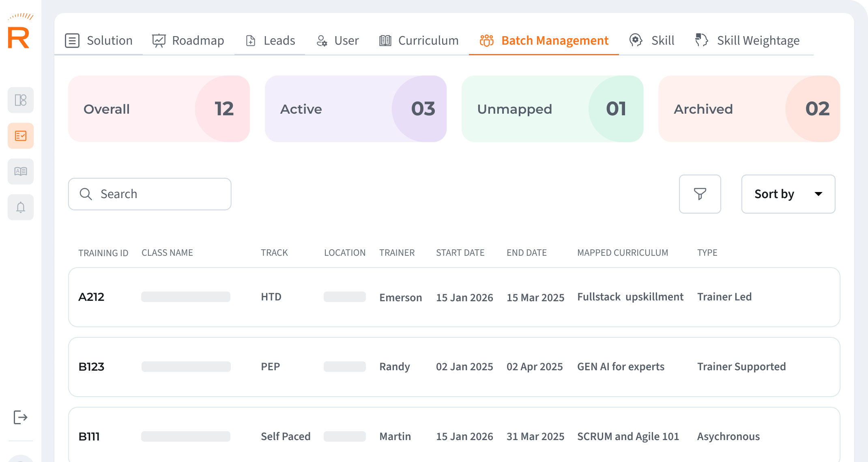This screenshot has height=462, width=868.
Task: Click the Unmapped summary card
Action: (x=552, y=109)
